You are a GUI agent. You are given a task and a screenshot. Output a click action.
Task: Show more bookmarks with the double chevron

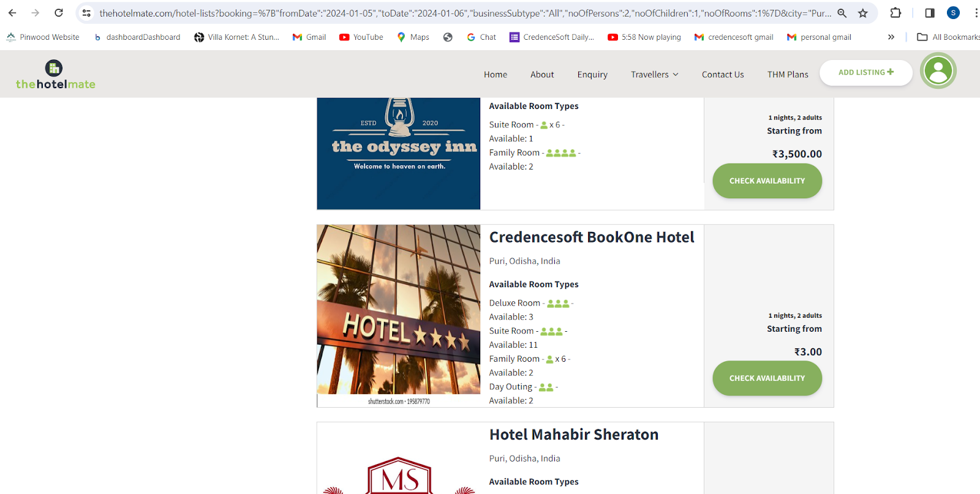891,37
